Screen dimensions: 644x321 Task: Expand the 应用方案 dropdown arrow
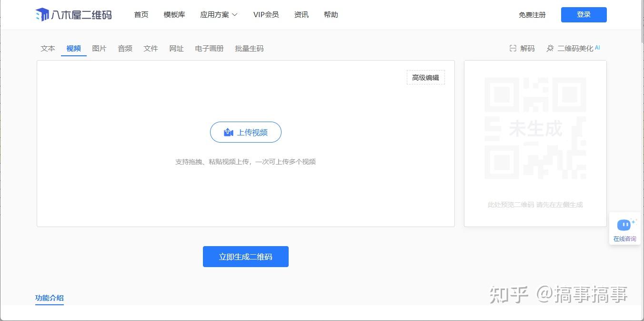coord(234,15)
